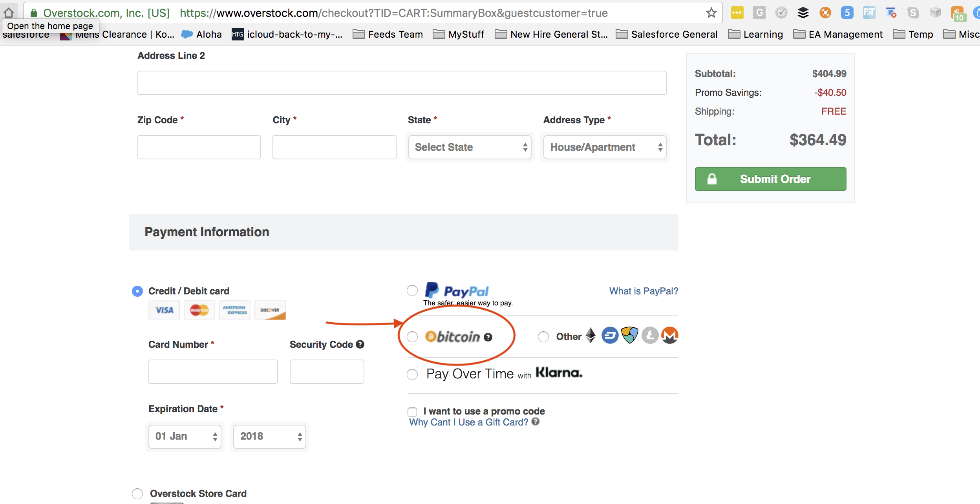This screenshot has width=980, height=504.
Task: Open the Temp bookmarks folder
Action: pos(913,35)
